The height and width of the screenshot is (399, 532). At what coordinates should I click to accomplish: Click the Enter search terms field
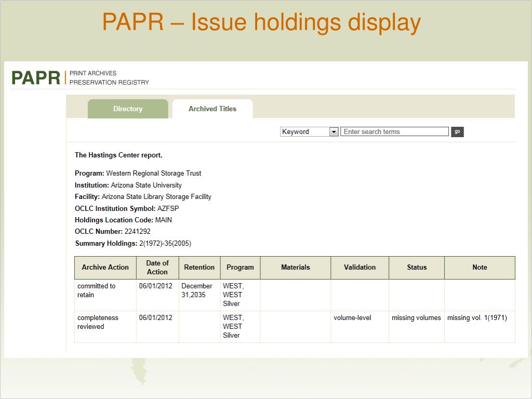point(395,131)
